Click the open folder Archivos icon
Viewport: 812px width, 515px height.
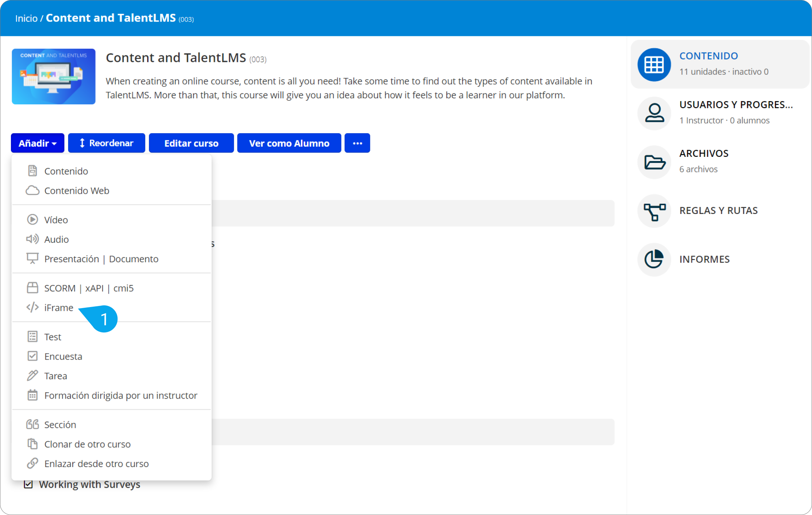point(654,162)
